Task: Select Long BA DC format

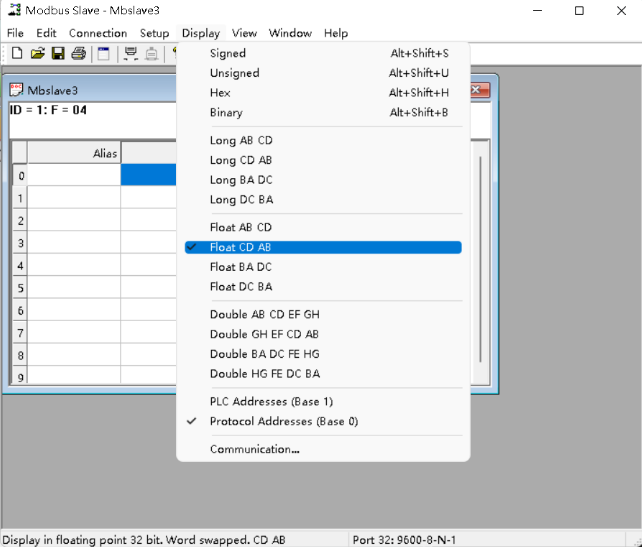Action: pyautogui.click(x=323, y=180)
